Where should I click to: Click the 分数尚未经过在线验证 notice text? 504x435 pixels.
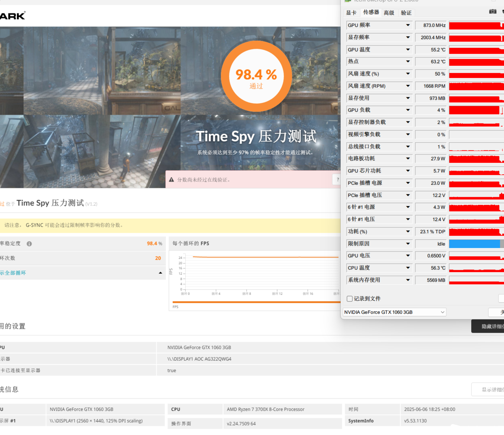[x=204, y=180]
